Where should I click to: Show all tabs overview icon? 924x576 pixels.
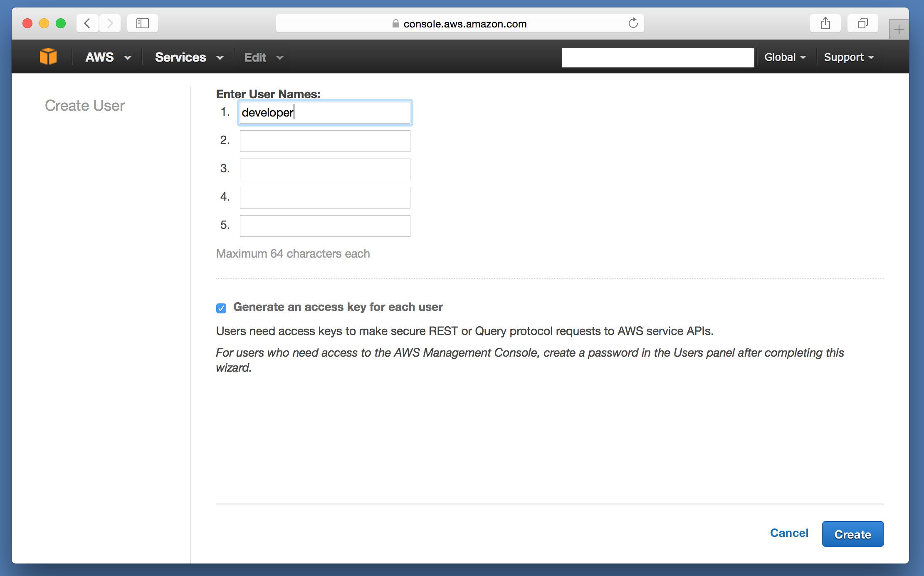tap(862, 23)
